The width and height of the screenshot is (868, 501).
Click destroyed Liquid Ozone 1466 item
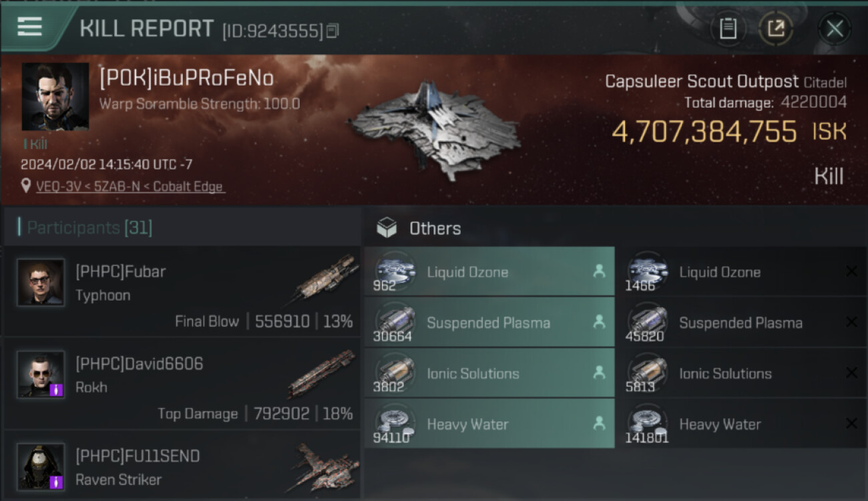[741, 272]
